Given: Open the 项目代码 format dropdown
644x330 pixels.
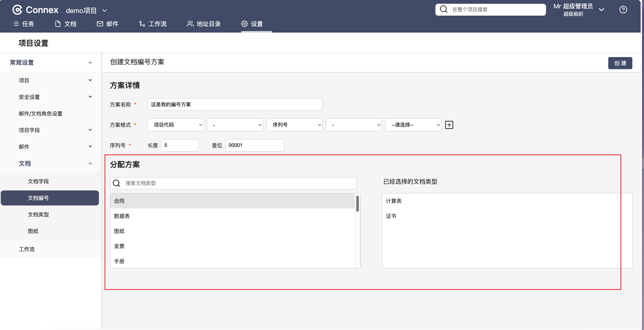Looking at the screenshot, I should pyautogui.click(x=175, y=125).
